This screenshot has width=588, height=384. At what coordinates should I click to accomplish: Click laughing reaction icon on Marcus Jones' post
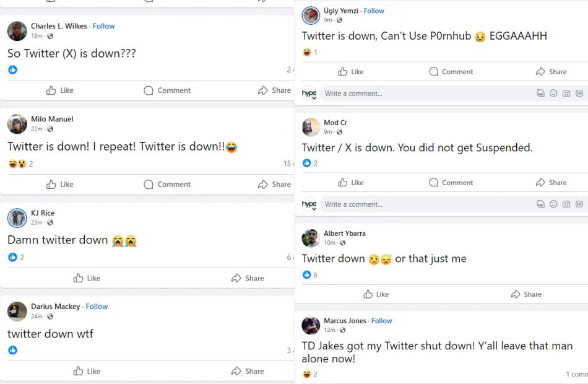click(x=306, y=374)
